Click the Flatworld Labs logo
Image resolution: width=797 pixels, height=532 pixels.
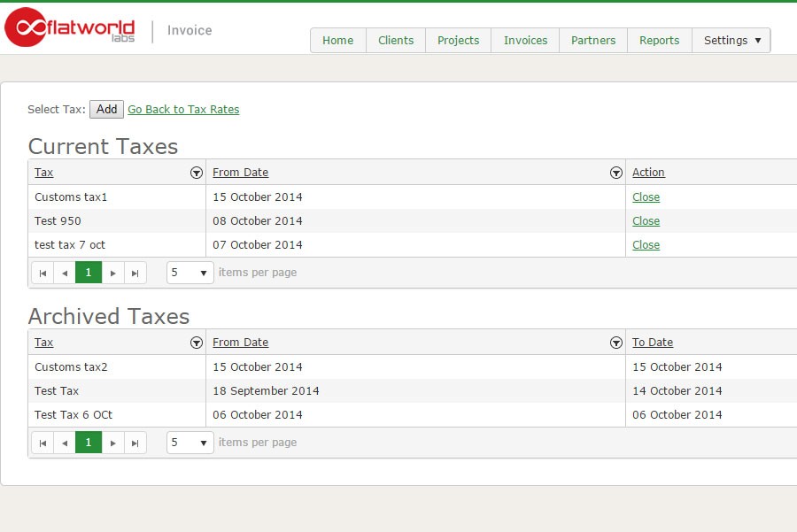(x=71, y=28)
